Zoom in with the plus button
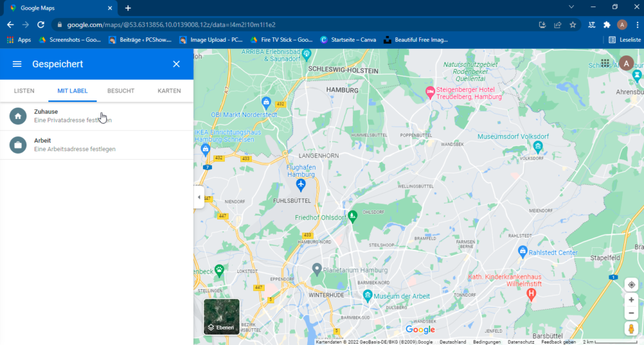644x345 pixels. [x=631, y=300]
